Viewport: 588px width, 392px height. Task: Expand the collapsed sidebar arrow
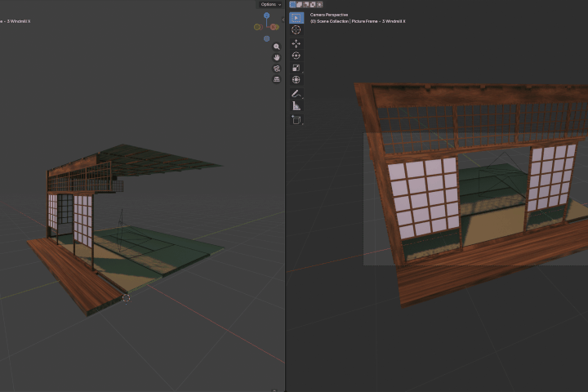click(x=283, y=20)
